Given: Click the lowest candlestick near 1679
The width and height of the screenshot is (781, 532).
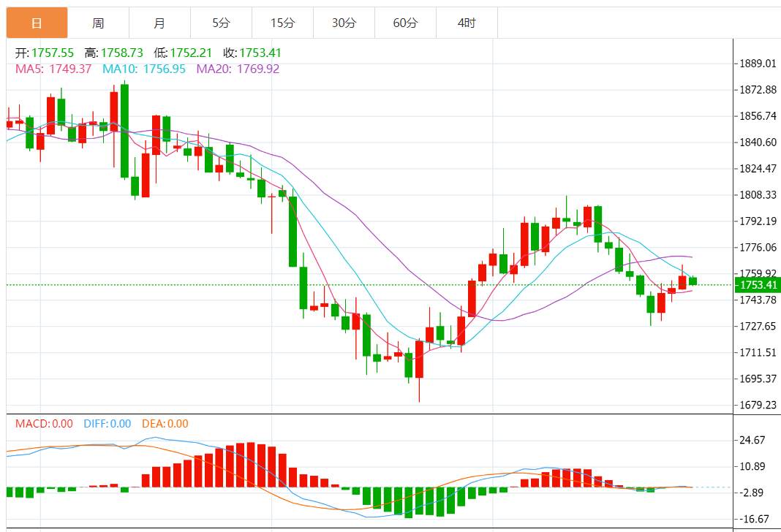Looking at the screenshot, I should (x=420, y=360).
